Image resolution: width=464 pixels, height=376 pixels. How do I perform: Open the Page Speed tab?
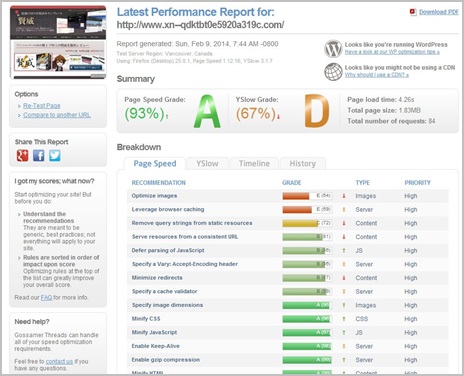(x=155, y=164)
